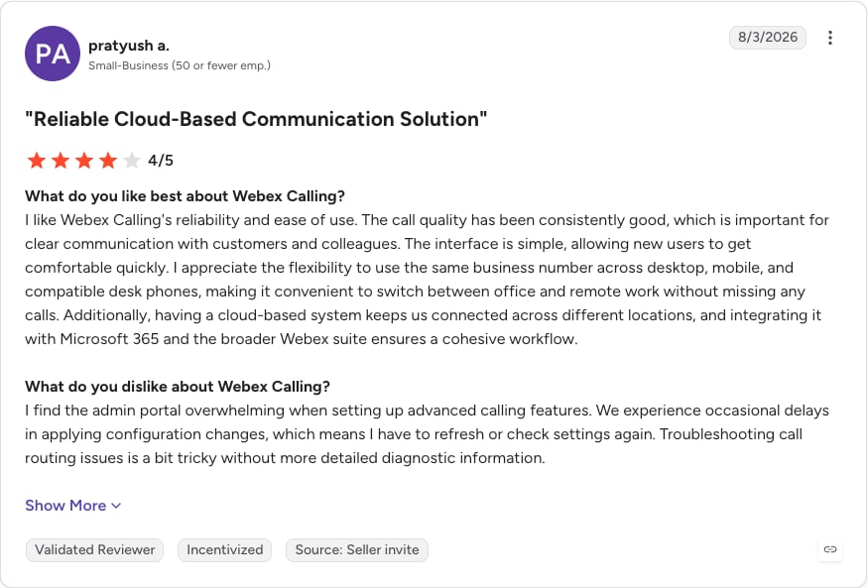Open the three-dot review options menu
This screenshot has width=868, height=588.
[829, 38]
